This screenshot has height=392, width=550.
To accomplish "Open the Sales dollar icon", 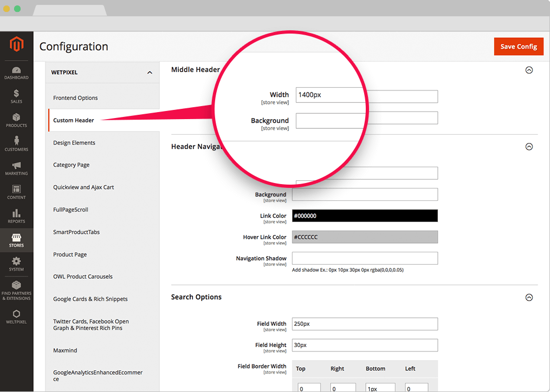I will coord(16,97).
